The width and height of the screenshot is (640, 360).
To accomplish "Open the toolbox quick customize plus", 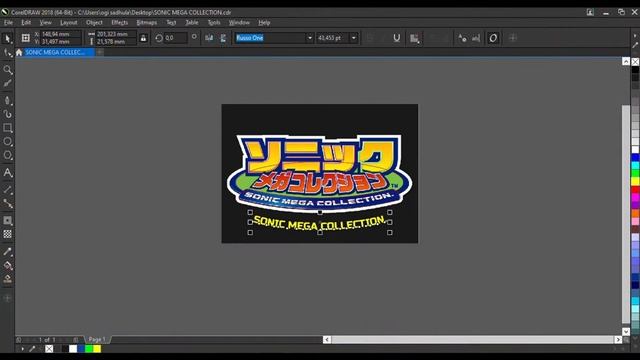I will (7, 298).
